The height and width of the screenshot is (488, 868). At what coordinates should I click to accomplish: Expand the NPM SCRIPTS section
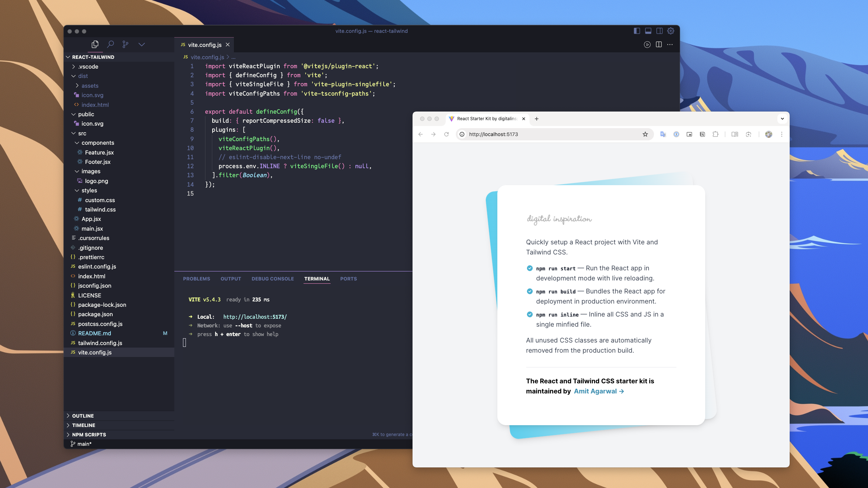click(89, 435)
